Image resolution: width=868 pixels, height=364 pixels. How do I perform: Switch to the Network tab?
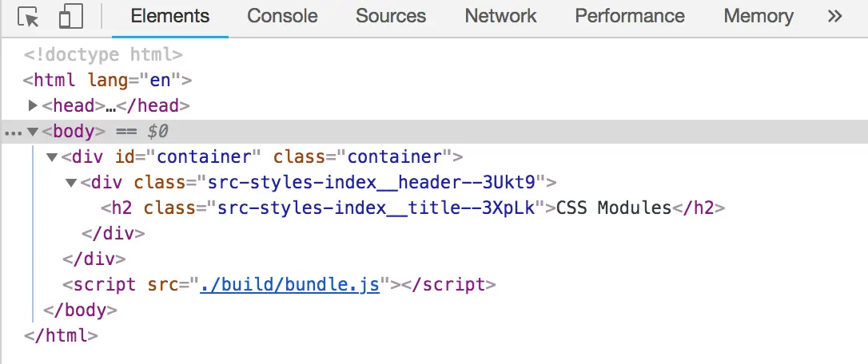click(500, 16)
